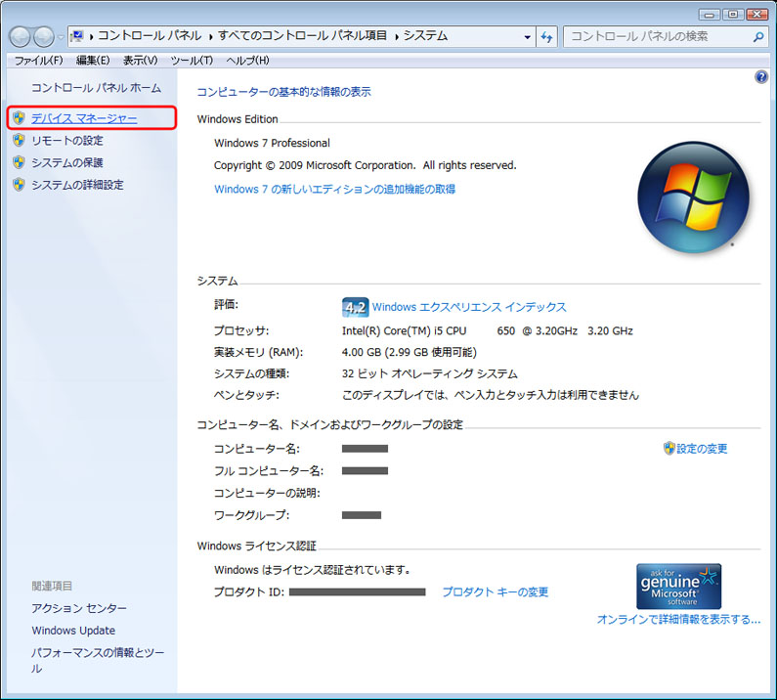Viewport: 777px width, 700px height.
Task: Click the shield icon beside リモートの設定
Action: pos(19,141)
